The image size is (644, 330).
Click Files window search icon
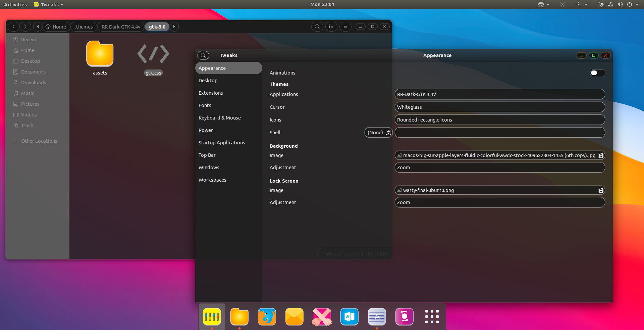coord(317,27)
